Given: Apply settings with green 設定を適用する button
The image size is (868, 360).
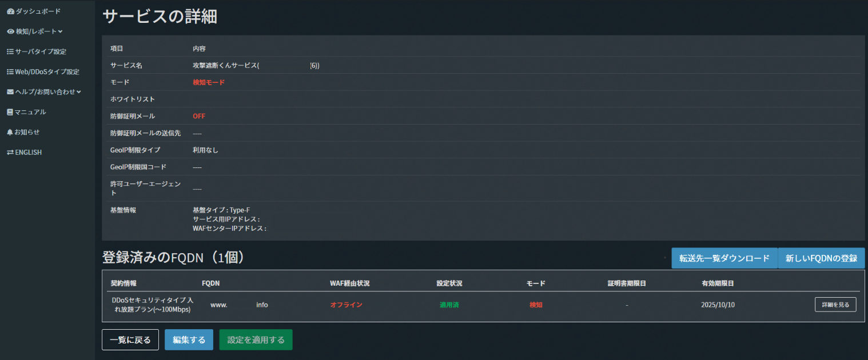Looking at the screenshot, I should (256, 340).
